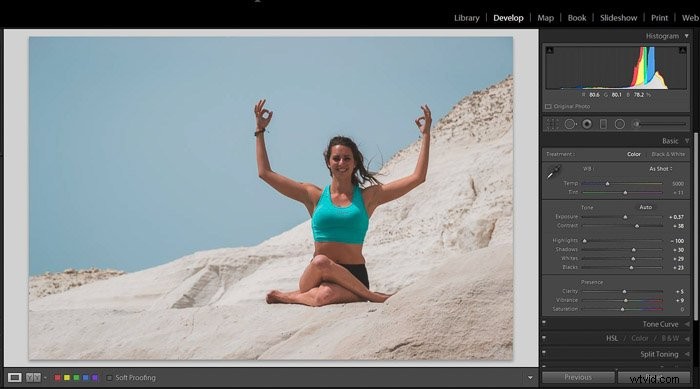Select the Red Eye Correction tool
The image size is (700, 389).
coord(587,124)
